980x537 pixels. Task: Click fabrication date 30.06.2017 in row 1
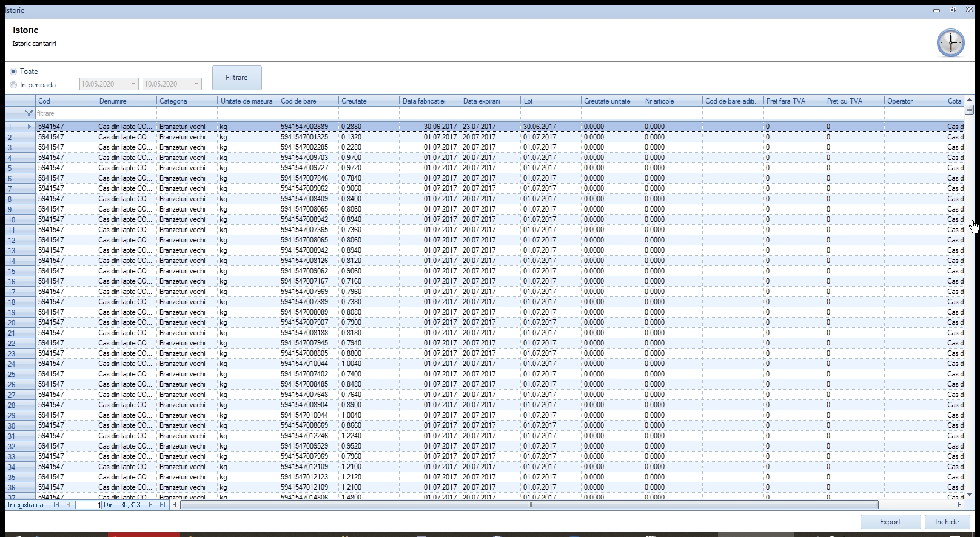click(x=429, y=127)
